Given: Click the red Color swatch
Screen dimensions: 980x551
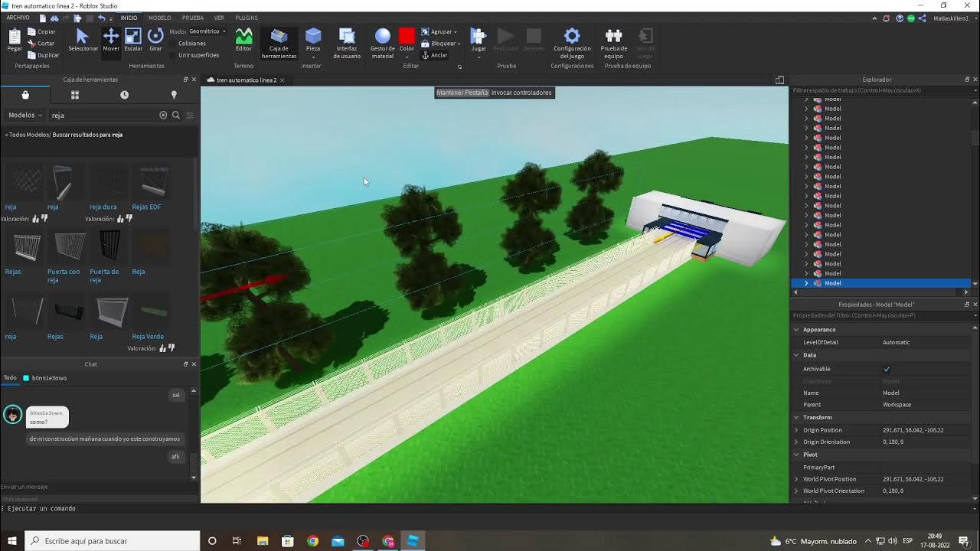Looking at the screenshot, I should pyautogui.click(x=407, y=35).
